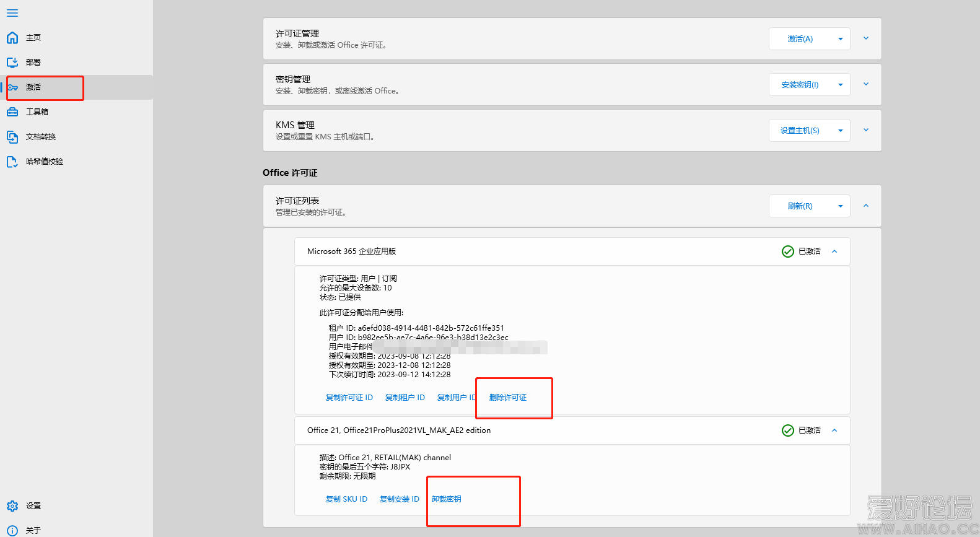Click the 删除许可证 link
This screenshot has width=980, height=537.
[x=508, y=398]
